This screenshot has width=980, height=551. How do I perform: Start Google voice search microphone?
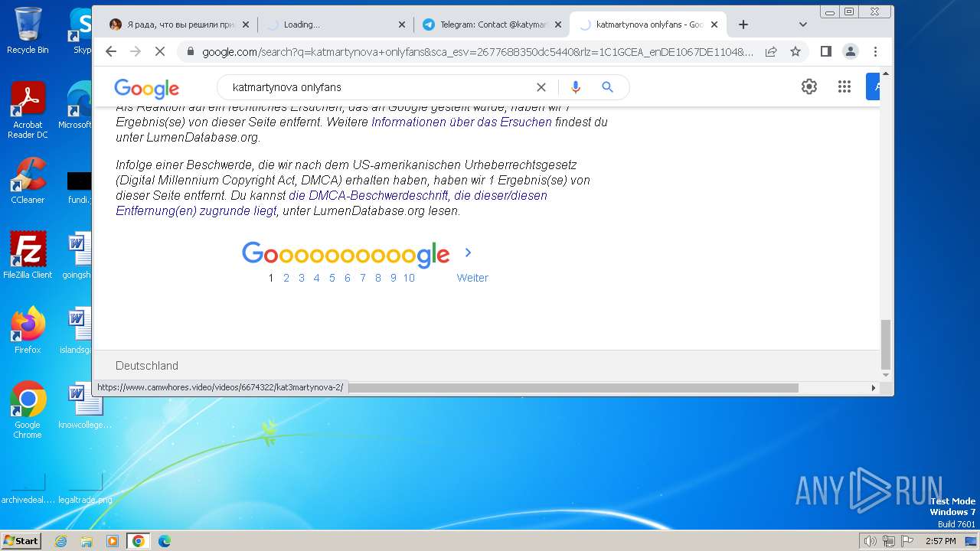576,87
